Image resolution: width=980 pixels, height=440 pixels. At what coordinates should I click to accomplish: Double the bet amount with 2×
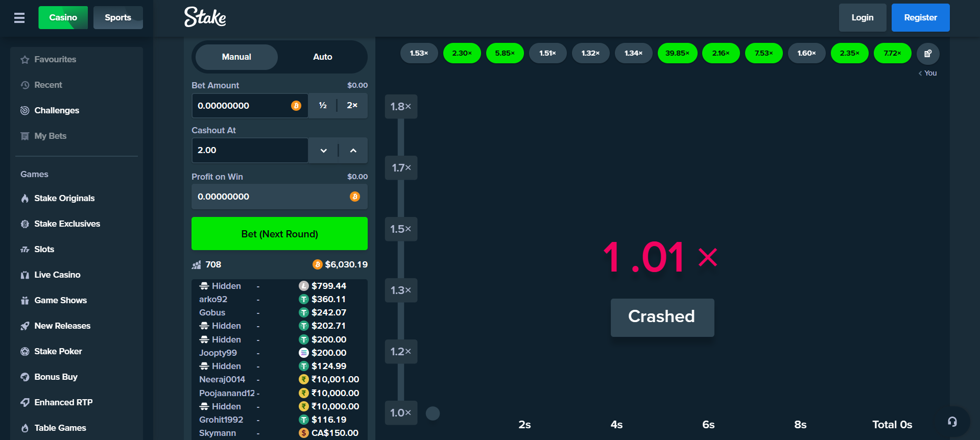[352, 106]
